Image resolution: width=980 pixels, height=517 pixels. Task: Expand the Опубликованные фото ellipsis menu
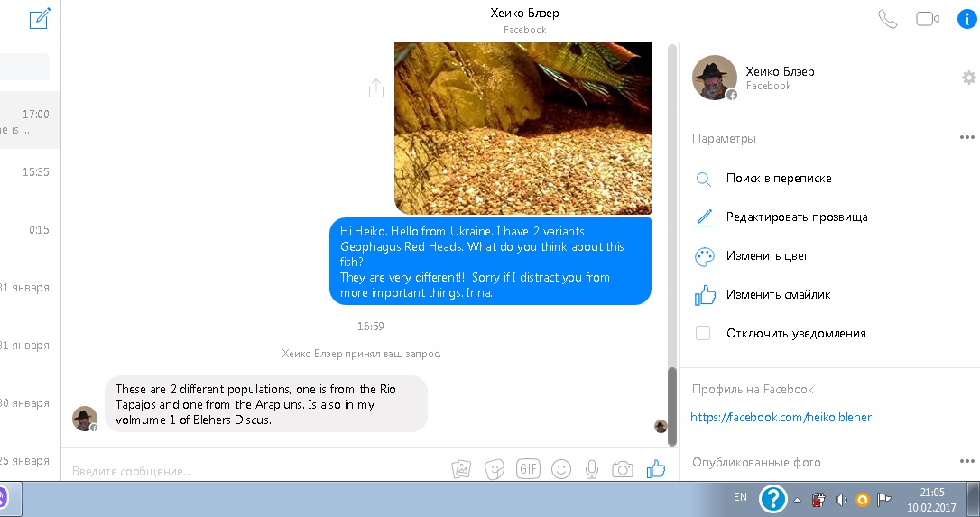pyautogui.click(x=967, y=462)
